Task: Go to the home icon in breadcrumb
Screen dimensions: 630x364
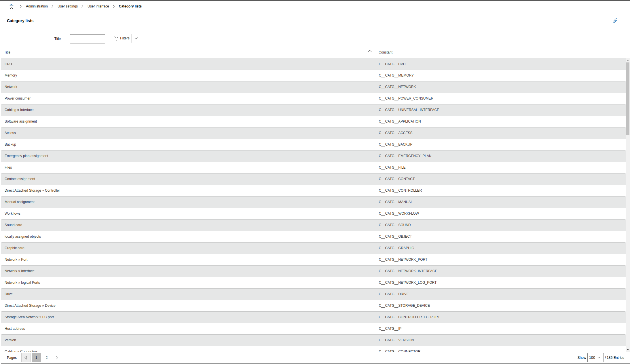Action: tap(12, 6)
